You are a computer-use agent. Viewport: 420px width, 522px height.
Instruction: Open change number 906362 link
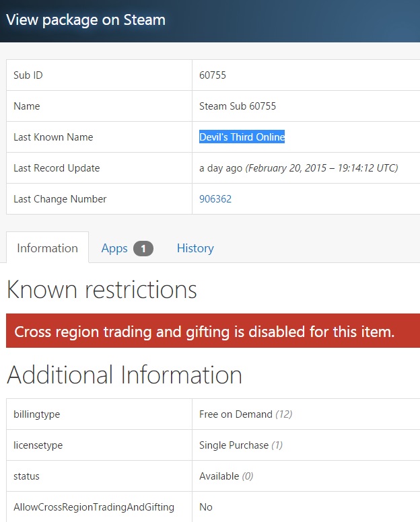coord(215,199)
